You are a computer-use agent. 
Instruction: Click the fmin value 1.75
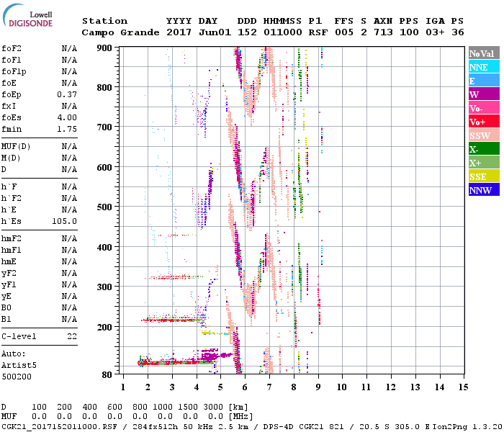[x=67, y=129]
